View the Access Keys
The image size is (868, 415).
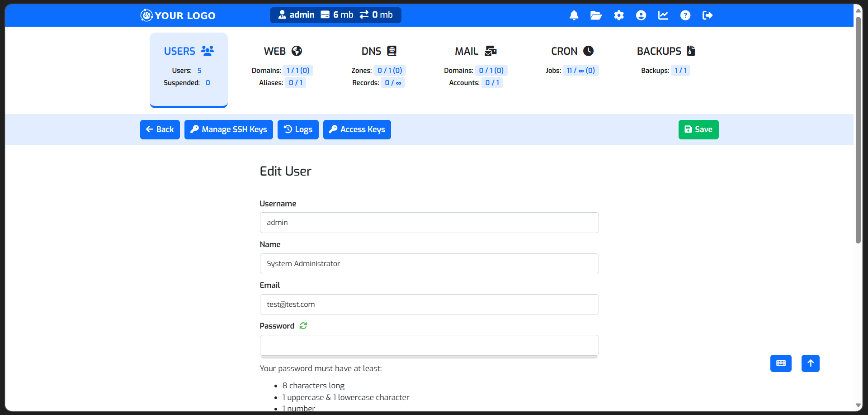tap(357, 129)
